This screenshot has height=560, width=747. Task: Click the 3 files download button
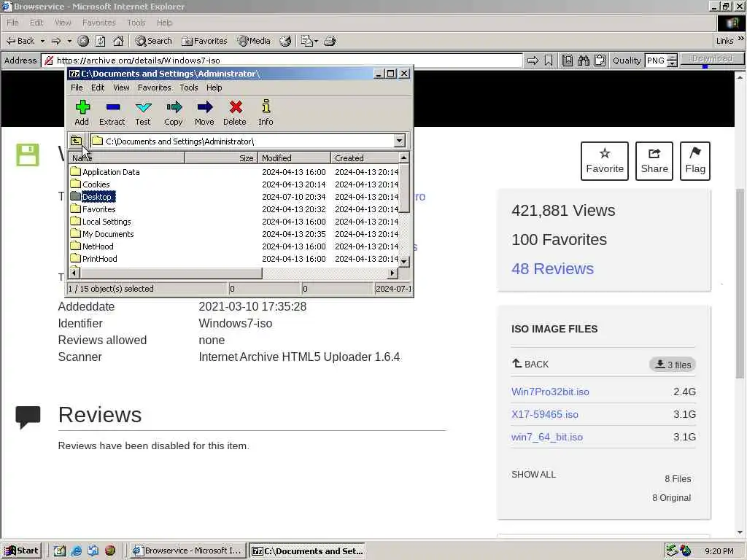pyautogui.click(x=673, y=365)
